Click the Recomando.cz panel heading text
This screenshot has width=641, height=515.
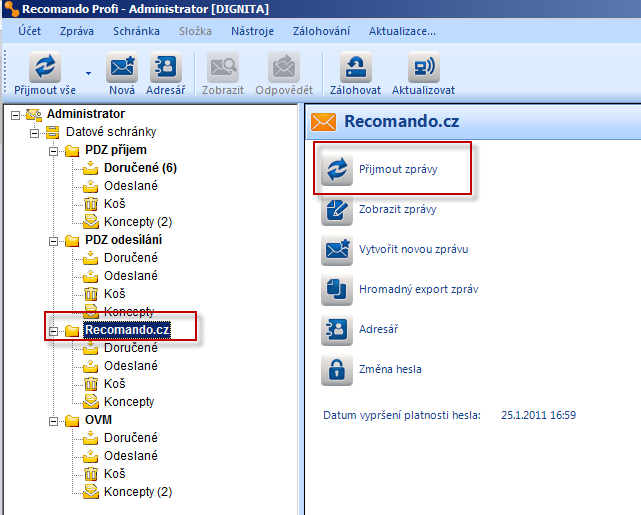tap(401, 121)
